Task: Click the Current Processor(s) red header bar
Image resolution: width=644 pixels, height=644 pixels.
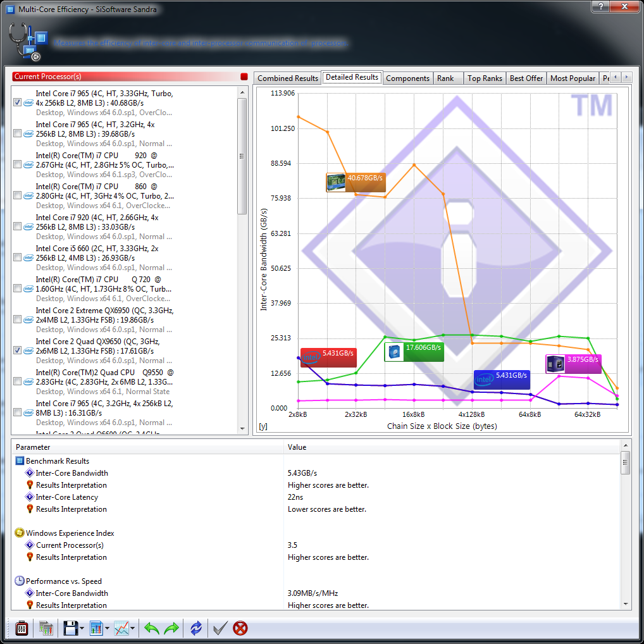Action: (x=126, y=77)
